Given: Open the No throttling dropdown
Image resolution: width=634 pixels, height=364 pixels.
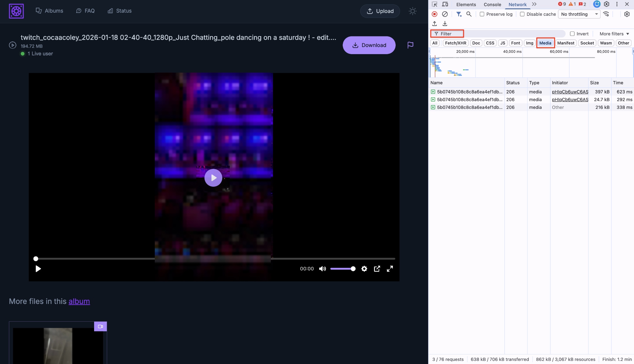Looking at the screenshot, I should point(579,14).
